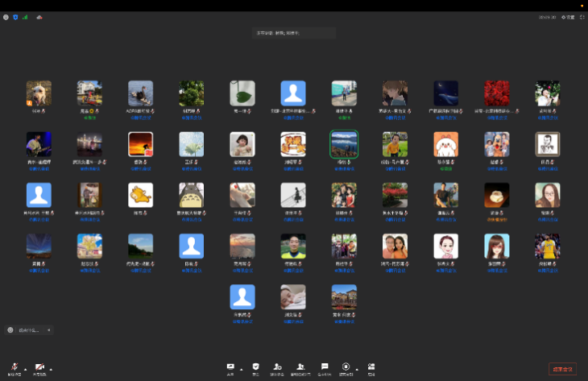The height and width of the screenshot is (381, 588).
Task: Open the manage members icon
Action: (300, 367)
